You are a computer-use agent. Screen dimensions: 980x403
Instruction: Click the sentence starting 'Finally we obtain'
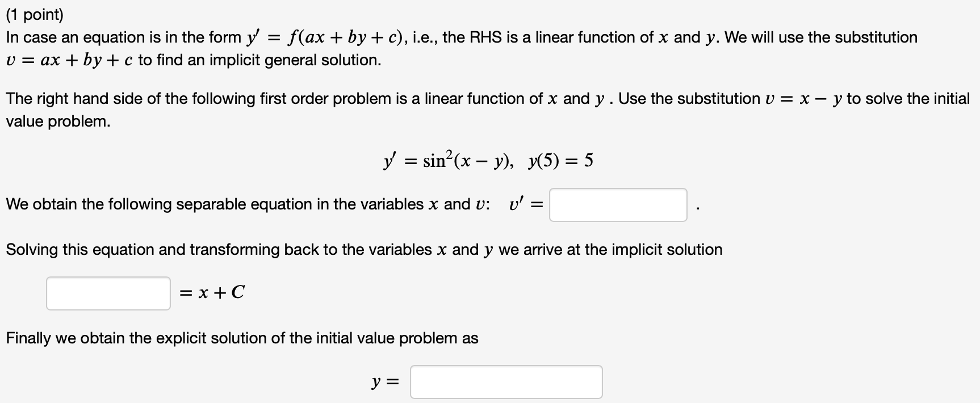pos(242,338)
